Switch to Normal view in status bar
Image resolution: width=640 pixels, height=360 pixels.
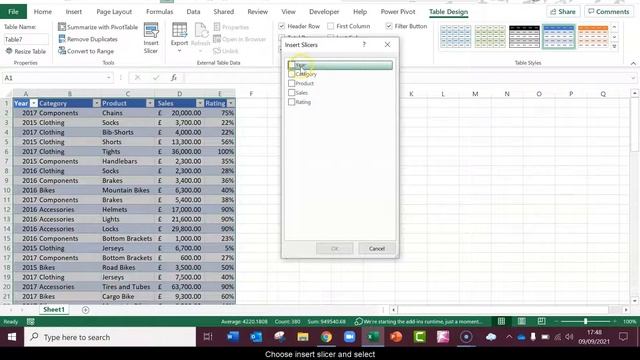(502, 322)
